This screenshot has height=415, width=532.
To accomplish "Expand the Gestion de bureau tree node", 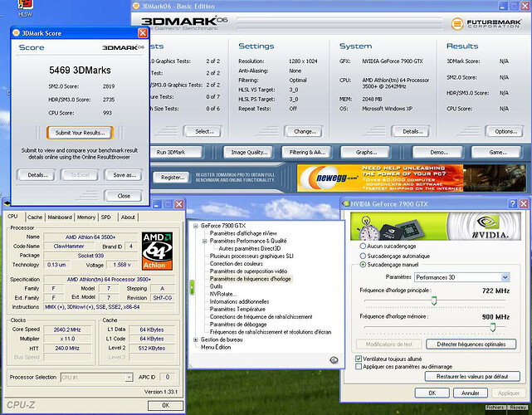I will [x=196, y=339].
